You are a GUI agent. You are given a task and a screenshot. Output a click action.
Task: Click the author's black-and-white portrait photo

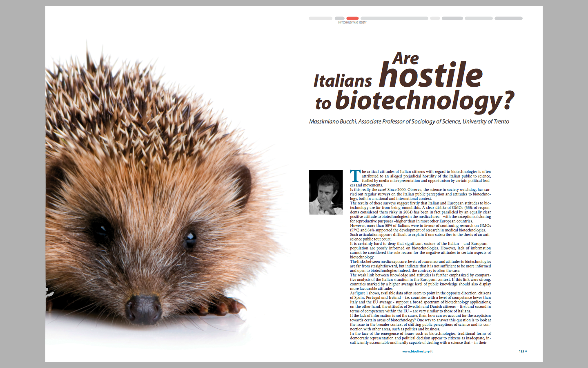[325, 192]
